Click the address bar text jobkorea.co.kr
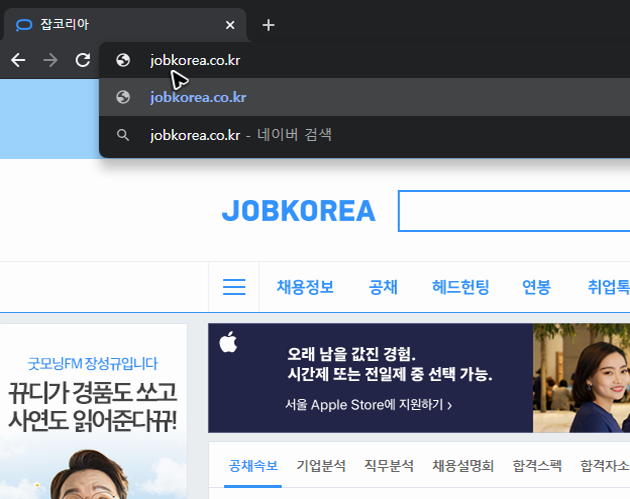 pos(195,60)
